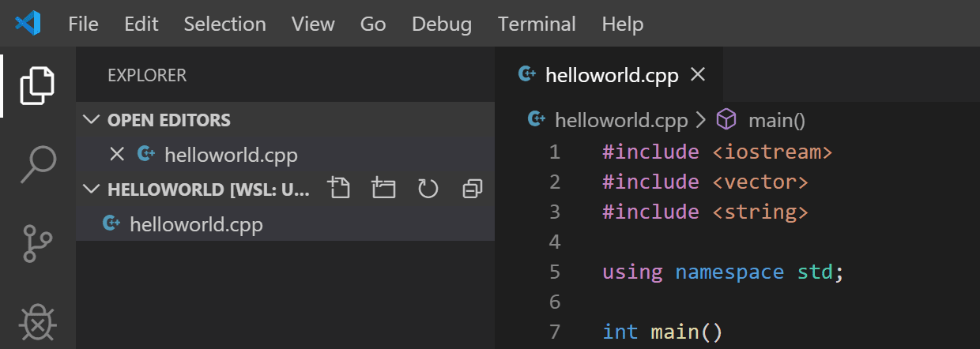Click the main() breadcrumb symbol
This screenshot has height=349, width=980.
pyautogui.click(x=775, y=120)
